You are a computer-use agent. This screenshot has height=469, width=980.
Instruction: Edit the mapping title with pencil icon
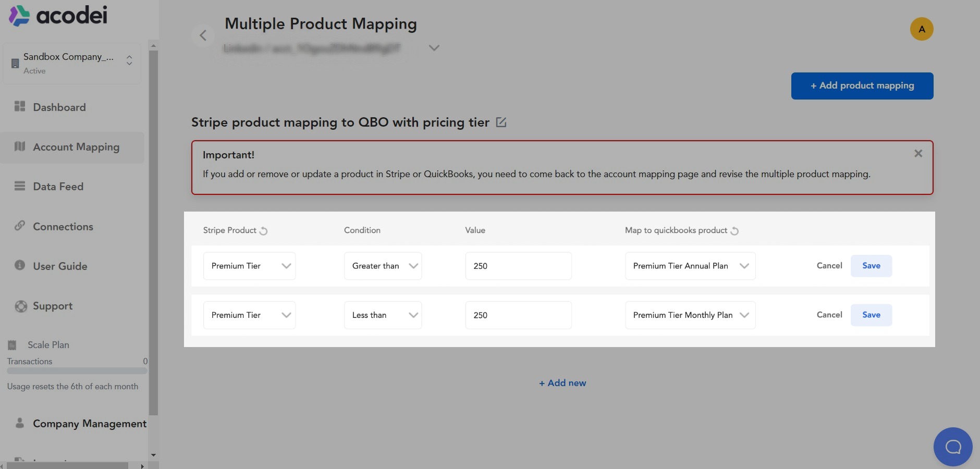501,122
